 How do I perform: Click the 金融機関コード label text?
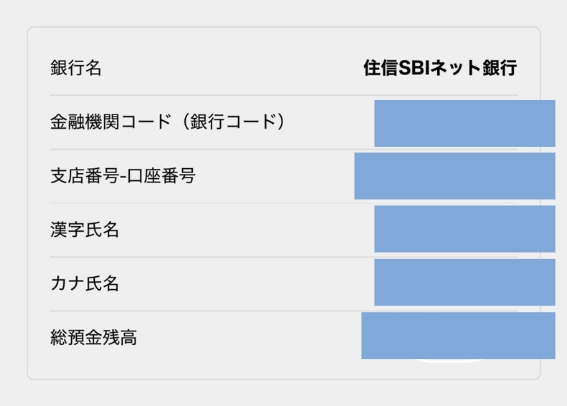pyautogui.click(x=111, y=121)
